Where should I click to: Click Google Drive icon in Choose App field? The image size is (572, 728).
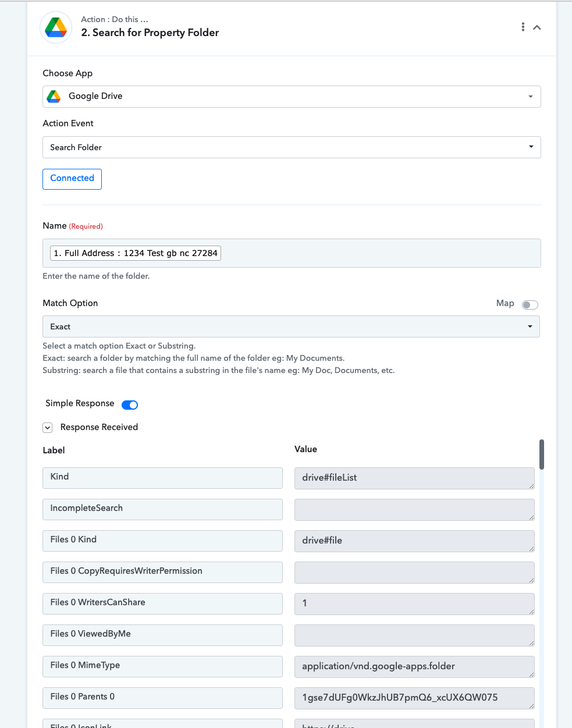(54, 97)
